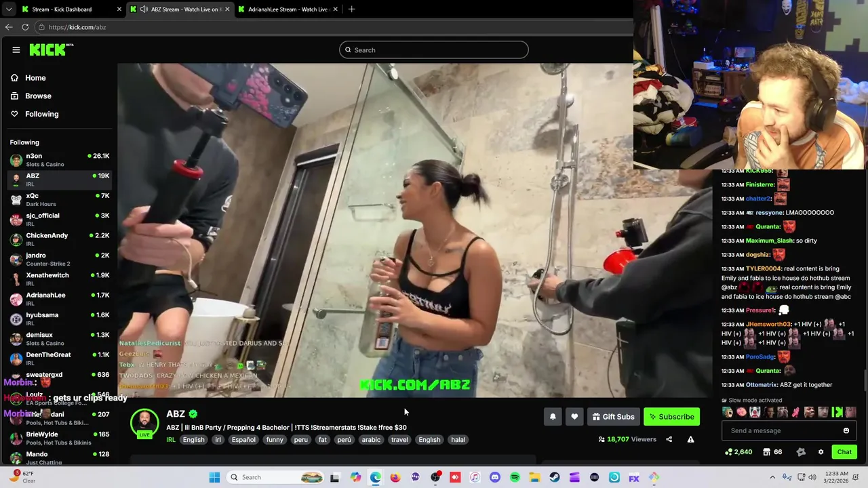
Task: Select jandro channel in Following list
Action: [59, 259]
